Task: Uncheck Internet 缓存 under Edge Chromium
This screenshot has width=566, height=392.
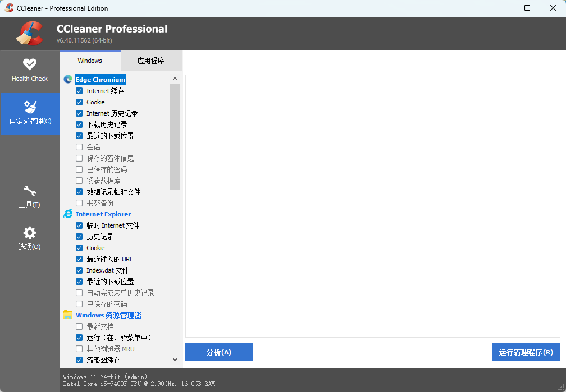Action: 79,90
